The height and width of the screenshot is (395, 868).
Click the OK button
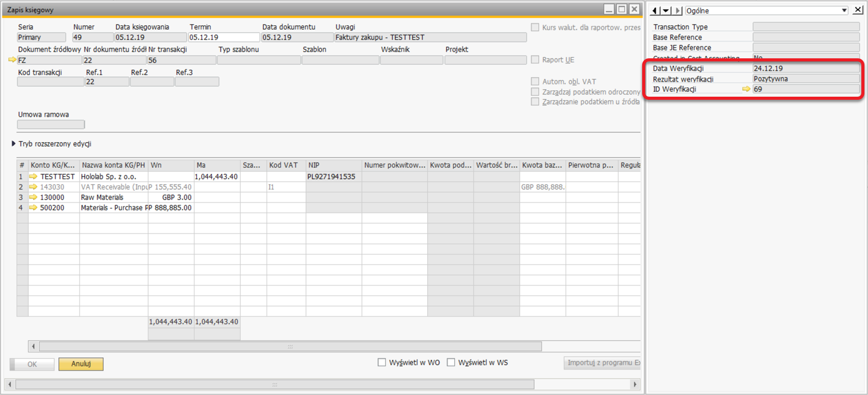32,364
